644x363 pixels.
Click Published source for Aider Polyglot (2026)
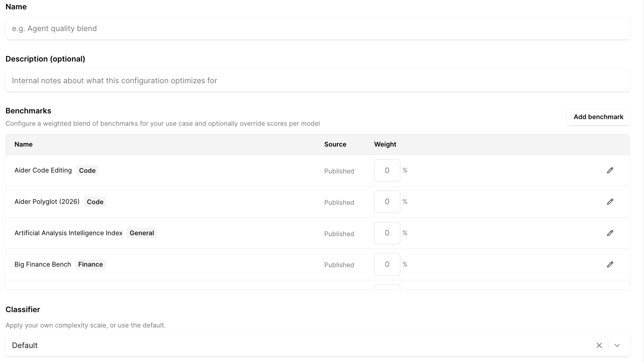[x=339, y=202]
